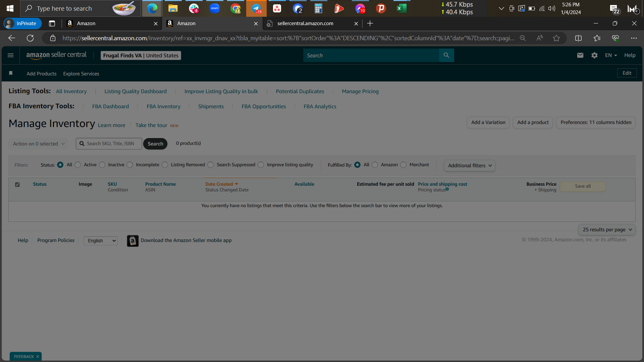Open the browser split screen icon
Image resolution: width=644 pixels, height=362 pixels.
click(x=578, y=38)
